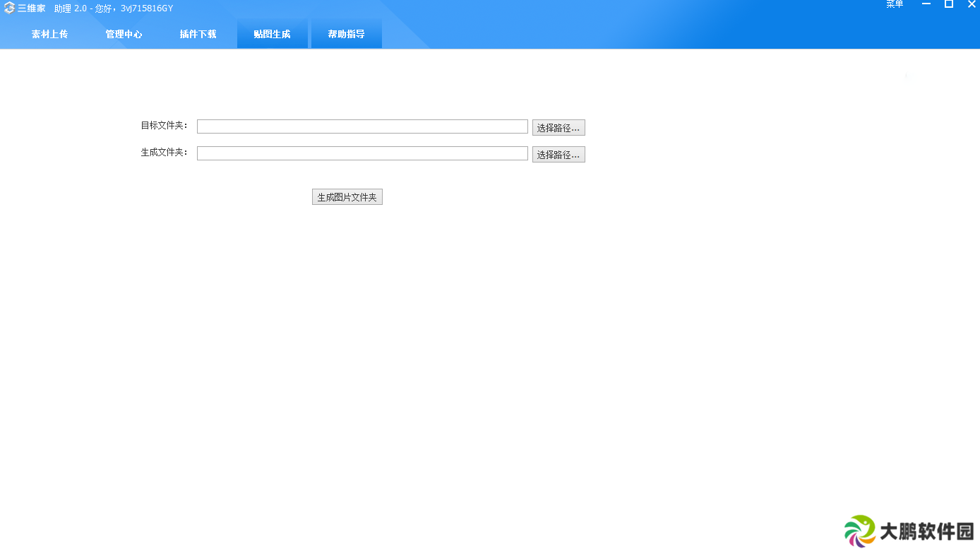Open the 素材上传 tab

point(49,34)
